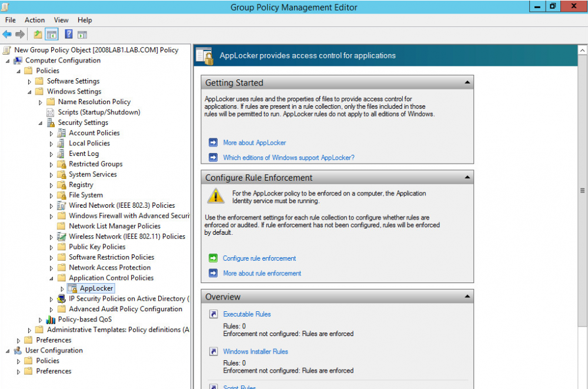The width and height of the screenshot is (588, 389).
Task: Click the Scripts (Startup/Shutdown) icon
Action: 51,112
